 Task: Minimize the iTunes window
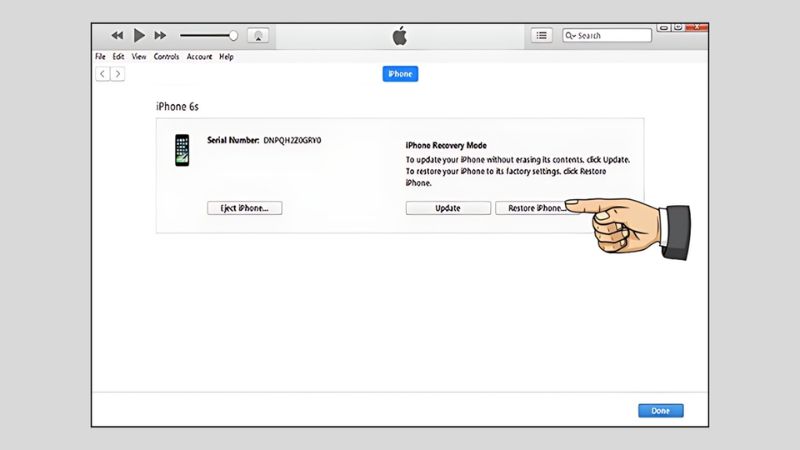pos(664,28)
